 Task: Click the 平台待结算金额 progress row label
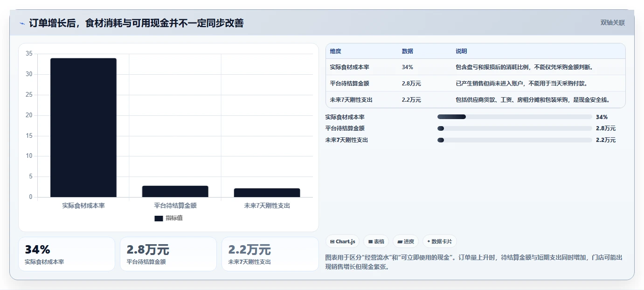click(x=345, y=128)
